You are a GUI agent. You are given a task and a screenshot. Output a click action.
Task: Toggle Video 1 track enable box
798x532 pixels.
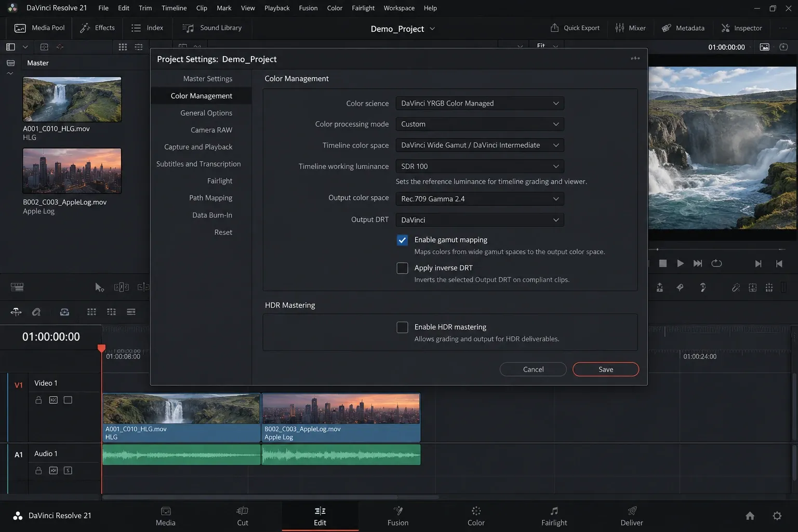pyautogui.click(x=68, y=400)
